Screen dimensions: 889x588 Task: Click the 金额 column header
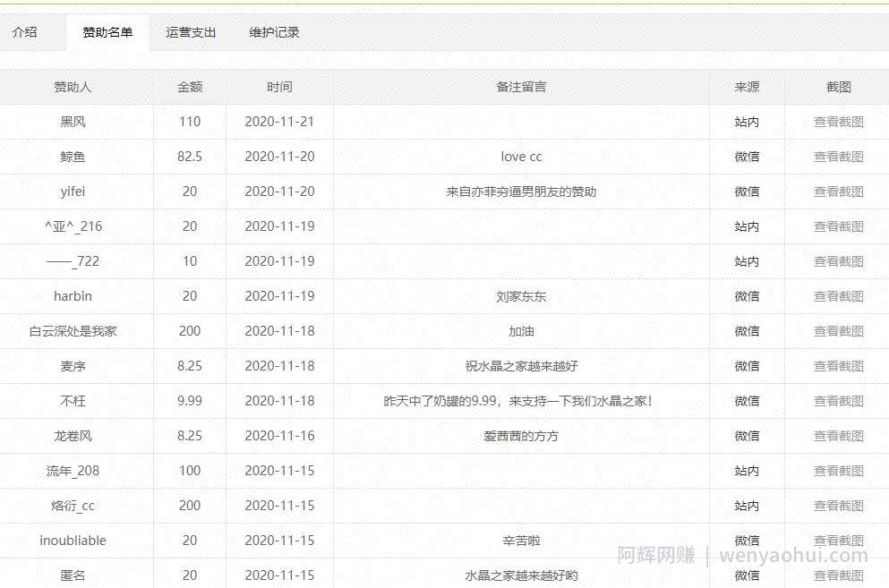(190, 87)
